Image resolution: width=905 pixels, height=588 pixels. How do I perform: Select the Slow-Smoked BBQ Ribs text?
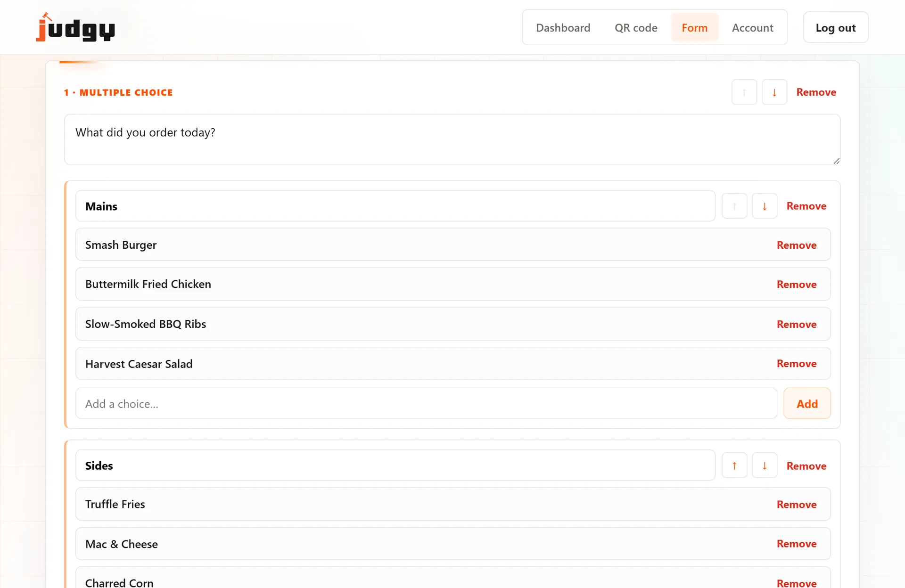click(146, 324)
